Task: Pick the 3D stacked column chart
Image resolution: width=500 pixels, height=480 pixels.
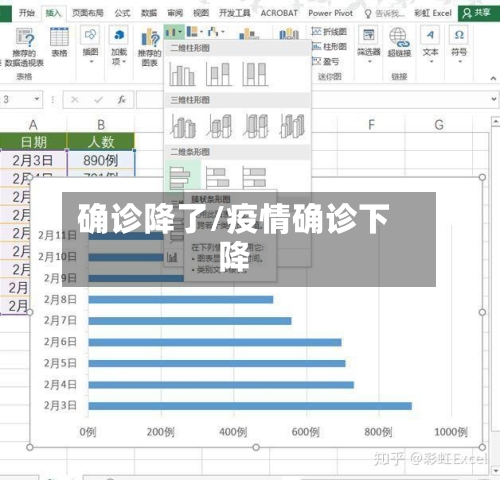Action: [x=219, y=126]
